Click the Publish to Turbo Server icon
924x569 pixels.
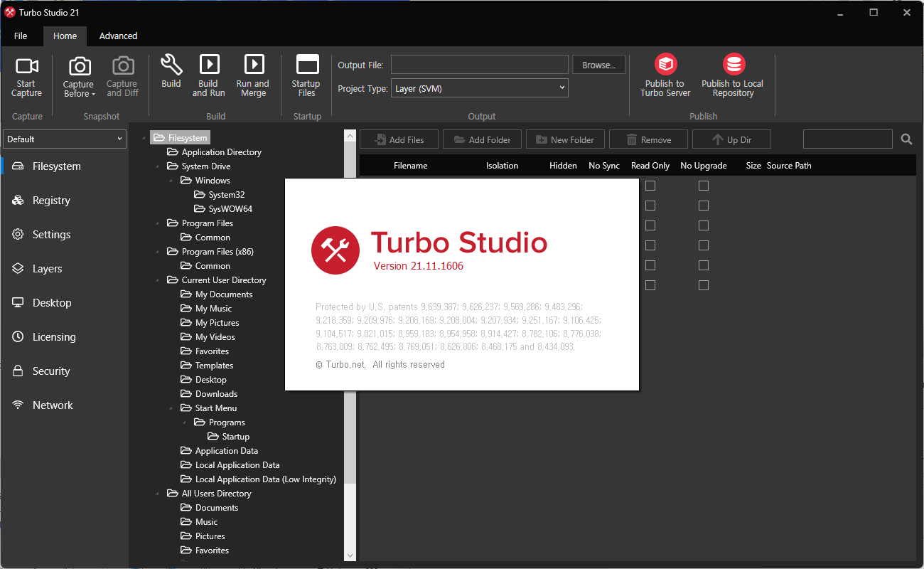pyautogui.click(x=666, y=65)
